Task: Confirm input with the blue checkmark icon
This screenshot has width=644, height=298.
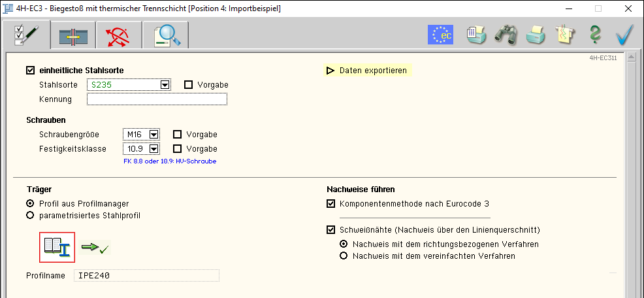Action: 625,35
